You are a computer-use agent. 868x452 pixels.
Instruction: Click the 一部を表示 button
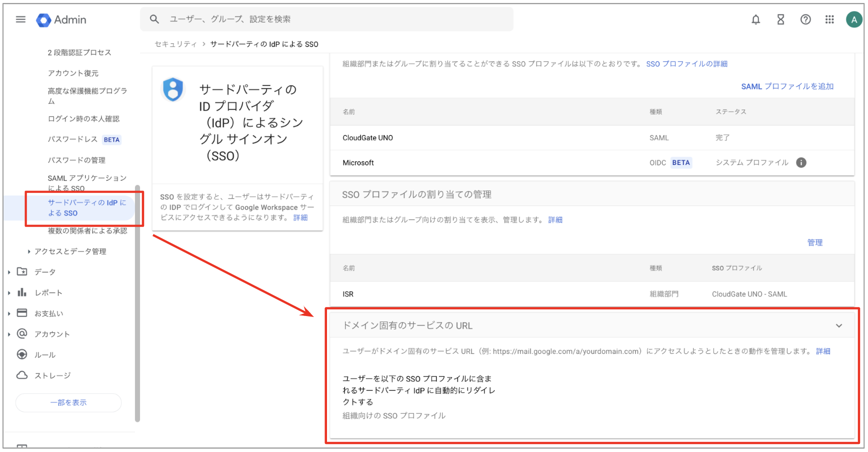[68, 402]
